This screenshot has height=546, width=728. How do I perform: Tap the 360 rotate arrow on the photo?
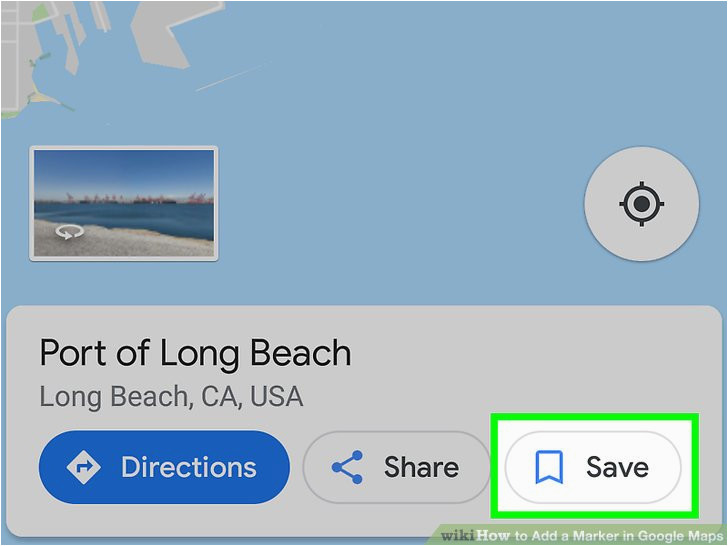point(70,232)
